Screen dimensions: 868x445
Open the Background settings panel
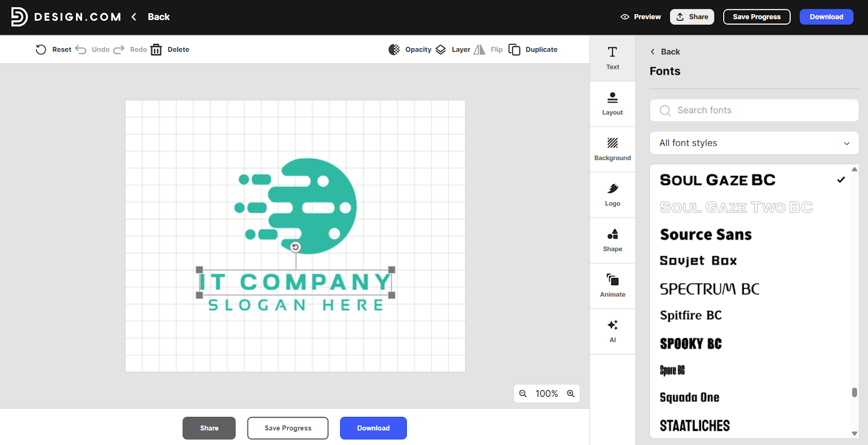click(612, 149)
